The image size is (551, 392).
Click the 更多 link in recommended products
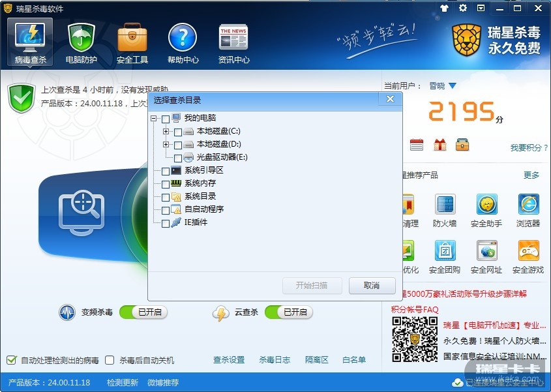(531, 175)
